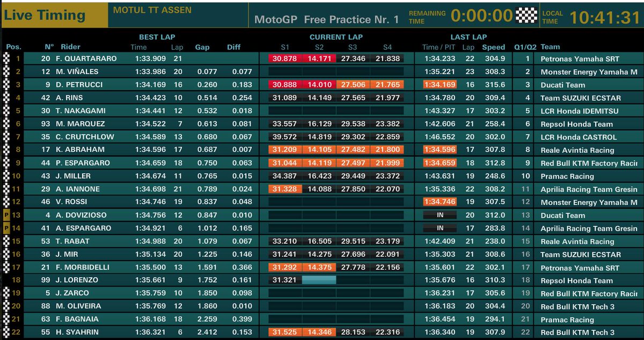This screenshot has width=644, height=340.
Task: Click the yellow P pit icon at position 14
Action: click(x=6, y=228)
